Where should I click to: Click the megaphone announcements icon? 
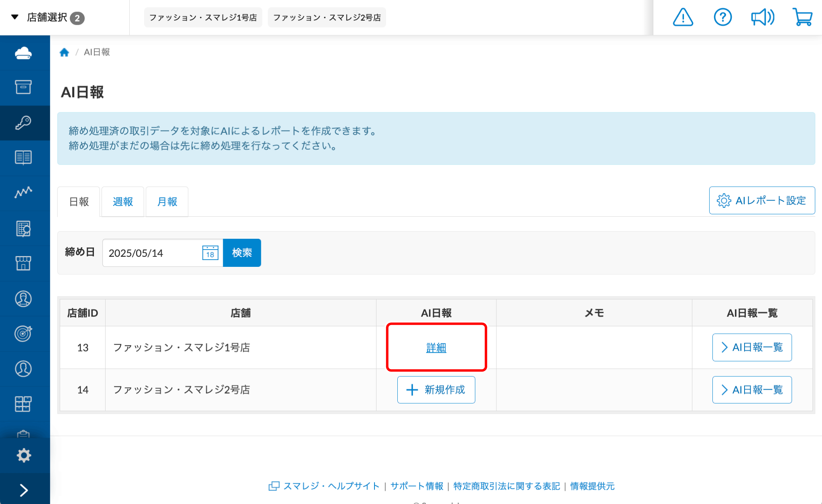(x=762, y=18)
